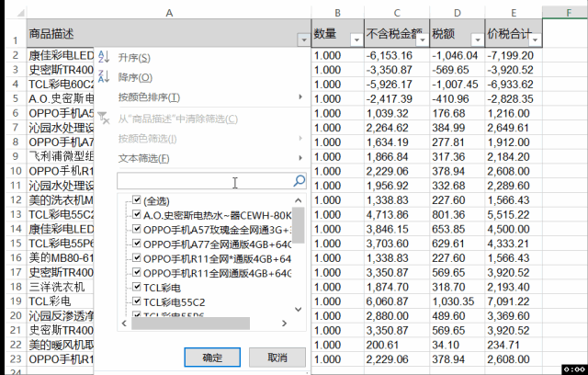
Task: Click cell with value 4,713.86
Action: coord(397,214)
